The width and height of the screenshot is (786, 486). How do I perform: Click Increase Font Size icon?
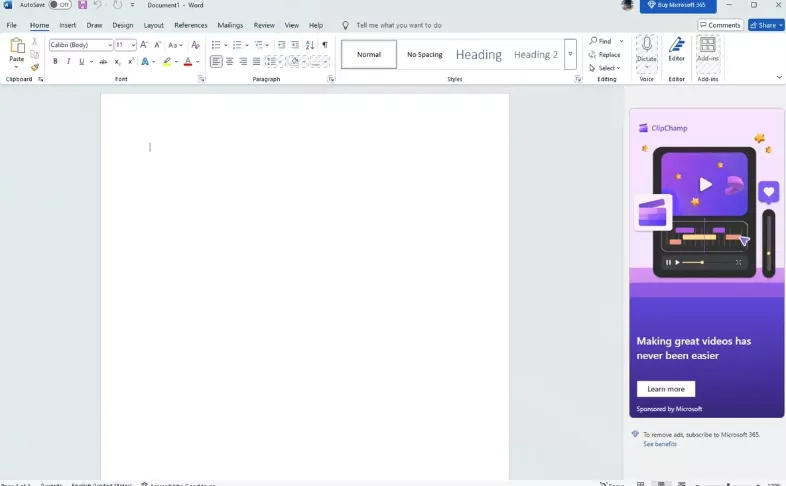144,45
